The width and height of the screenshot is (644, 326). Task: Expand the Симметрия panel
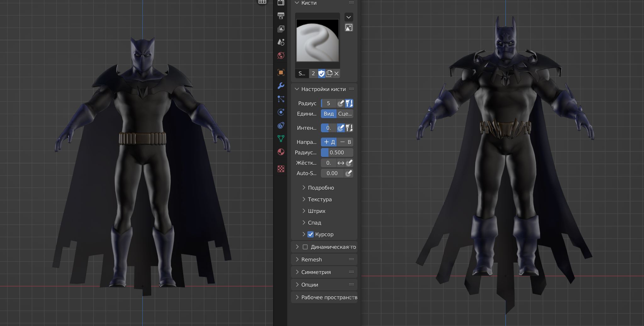tap(316, 272)
